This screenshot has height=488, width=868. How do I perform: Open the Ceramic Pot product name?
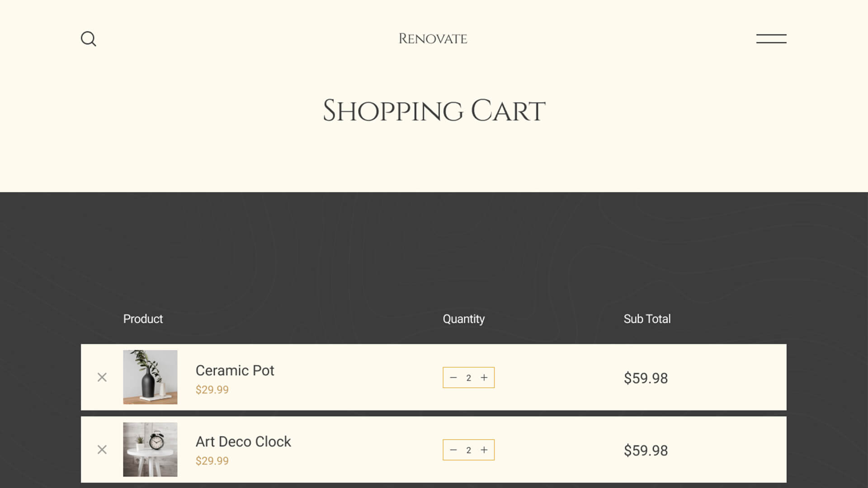click(x=235, y=371)
